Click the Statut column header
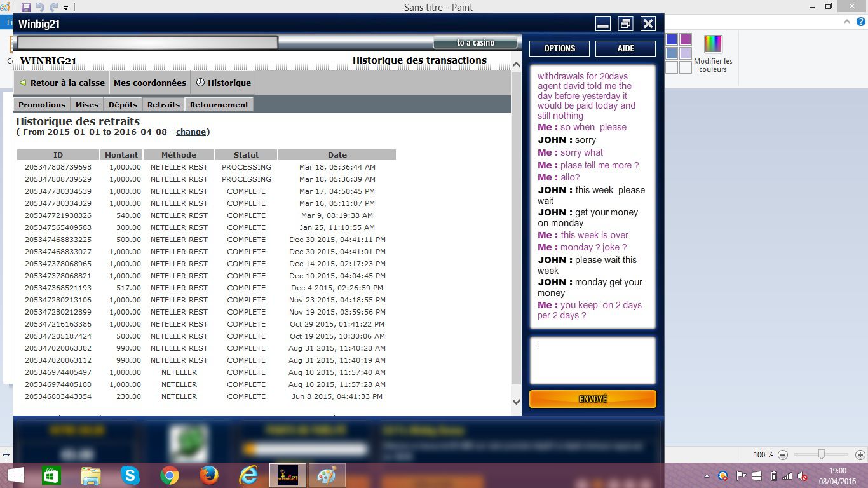The width and height of the screenshot is (868, 488). point(246,155)
